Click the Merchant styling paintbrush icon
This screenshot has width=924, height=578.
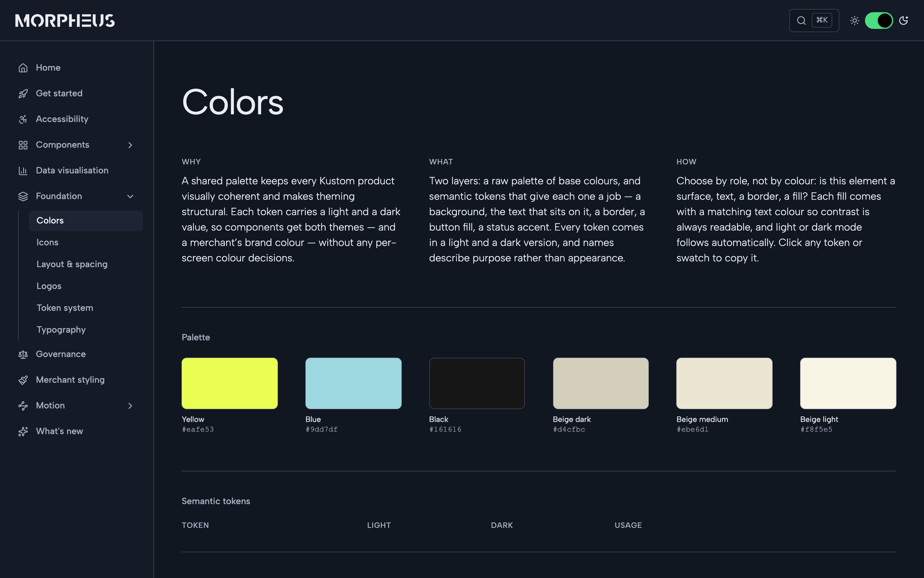(23, 380)
